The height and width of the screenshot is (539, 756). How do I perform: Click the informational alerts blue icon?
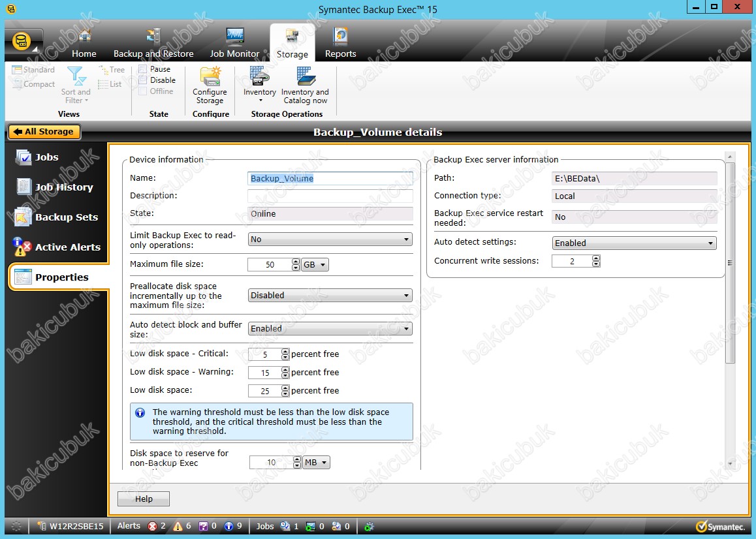click(228, 526)
